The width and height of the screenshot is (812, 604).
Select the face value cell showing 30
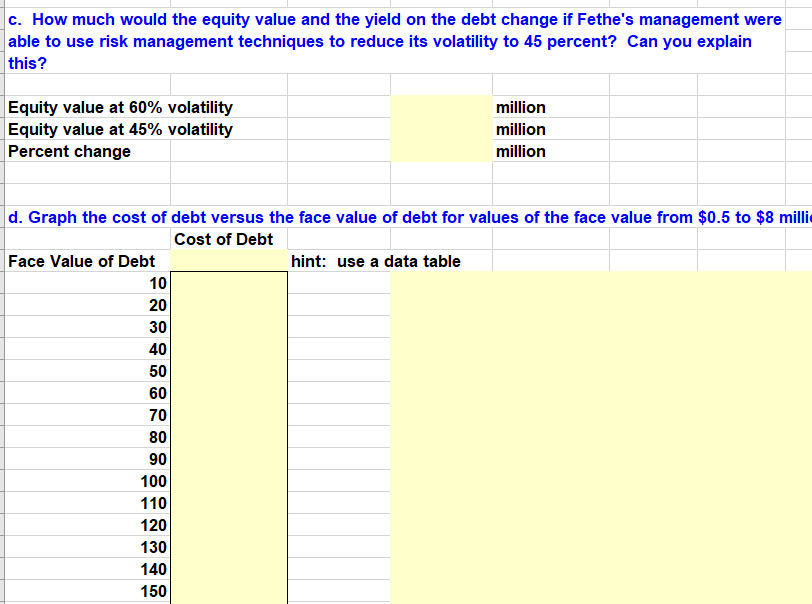88,327
